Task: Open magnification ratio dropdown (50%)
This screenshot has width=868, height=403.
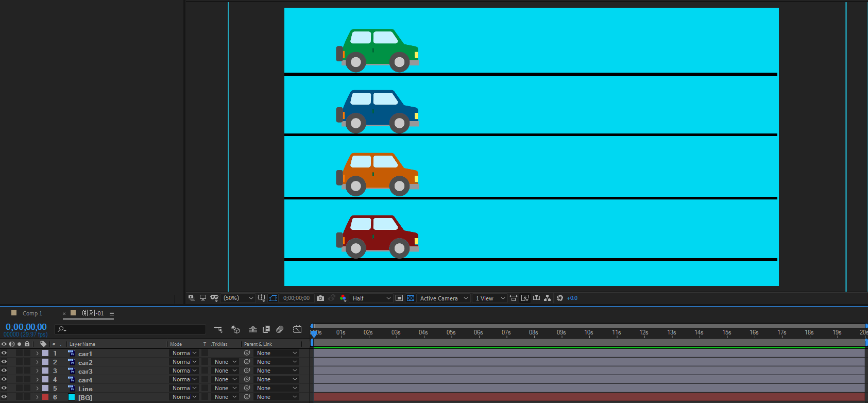Action: (238, 298)
